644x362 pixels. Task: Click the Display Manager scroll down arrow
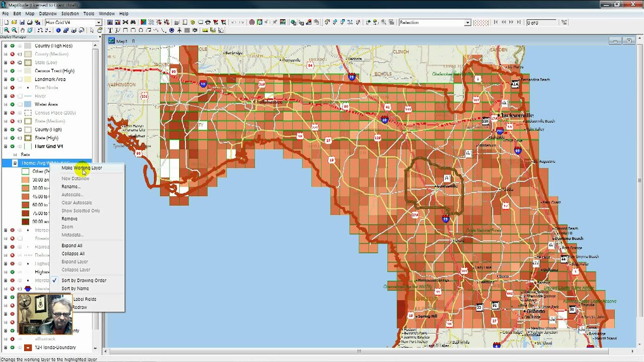pos(95,348)
